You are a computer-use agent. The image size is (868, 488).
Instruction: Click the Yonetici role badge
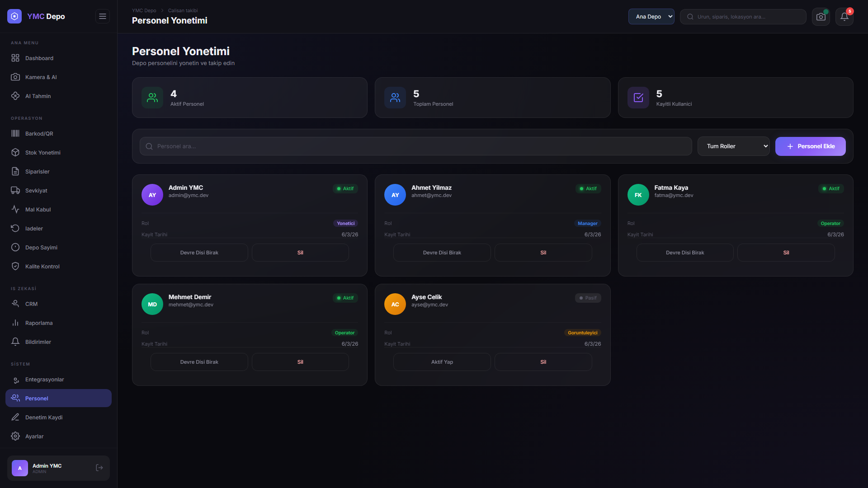[345, 223]
